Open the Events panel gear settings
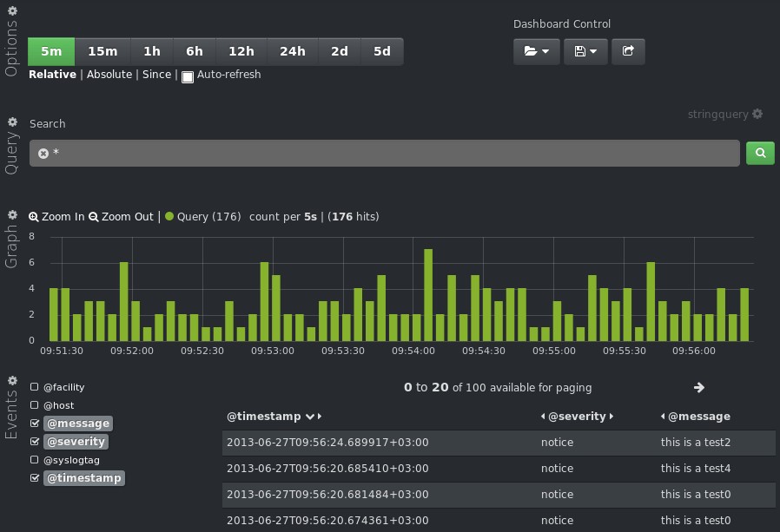This screenshot has height=532, width=780. click(12, 380)
